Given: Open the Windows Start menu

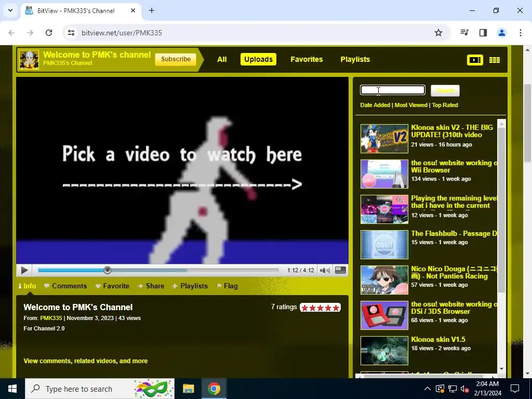Looking at the screenshot, I should click(x=12, y=389).
